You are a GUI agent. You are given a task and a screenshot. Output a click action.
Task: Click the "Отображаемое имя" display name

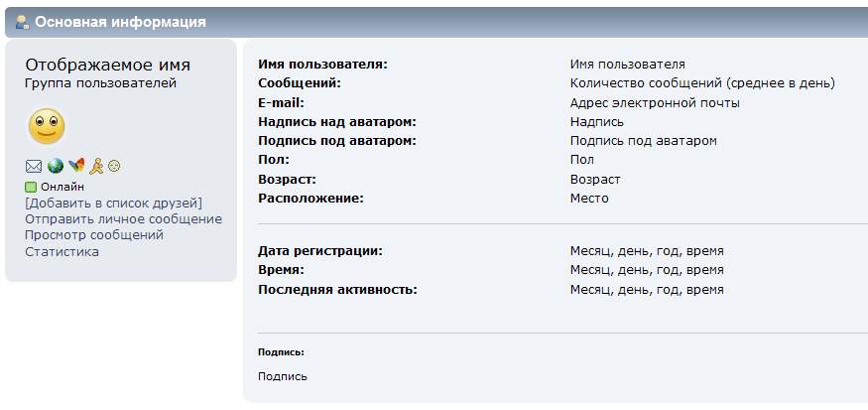[107, 65]
